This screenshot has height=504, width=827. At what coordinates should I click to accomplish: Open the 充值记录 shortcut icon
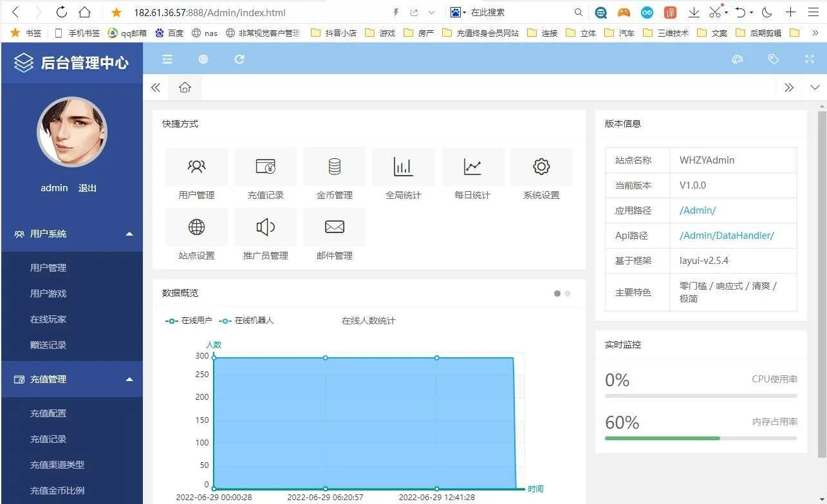point(265,167)
